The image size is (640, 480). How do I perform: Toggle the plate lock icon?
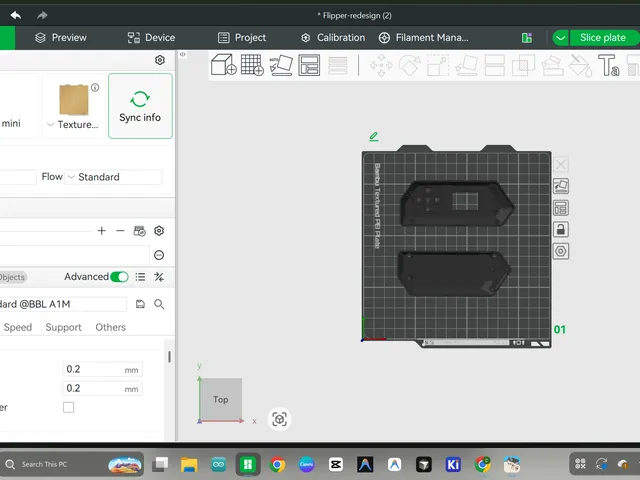561,229
